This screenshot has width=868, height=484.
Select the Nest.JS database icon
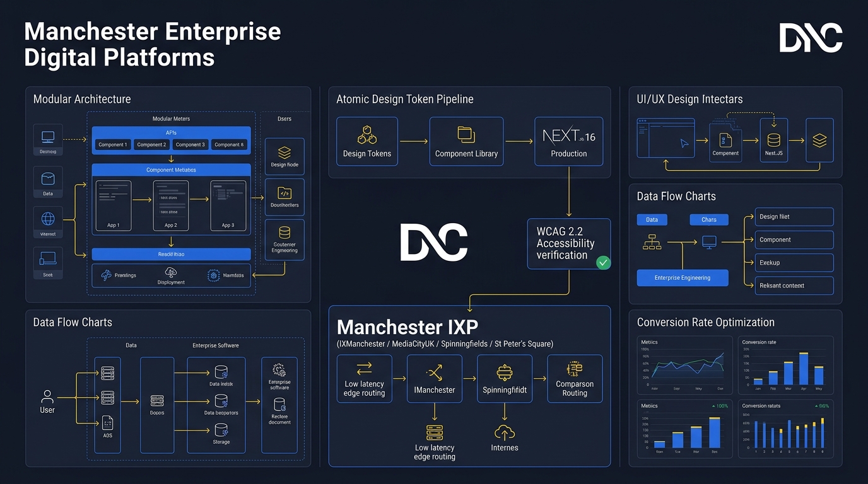[774, 141]
